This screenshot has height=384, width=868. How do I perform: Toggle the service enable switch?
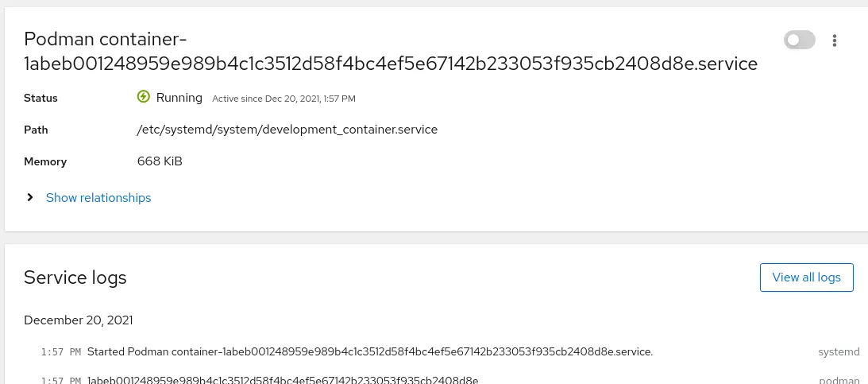tap(799, 40)
